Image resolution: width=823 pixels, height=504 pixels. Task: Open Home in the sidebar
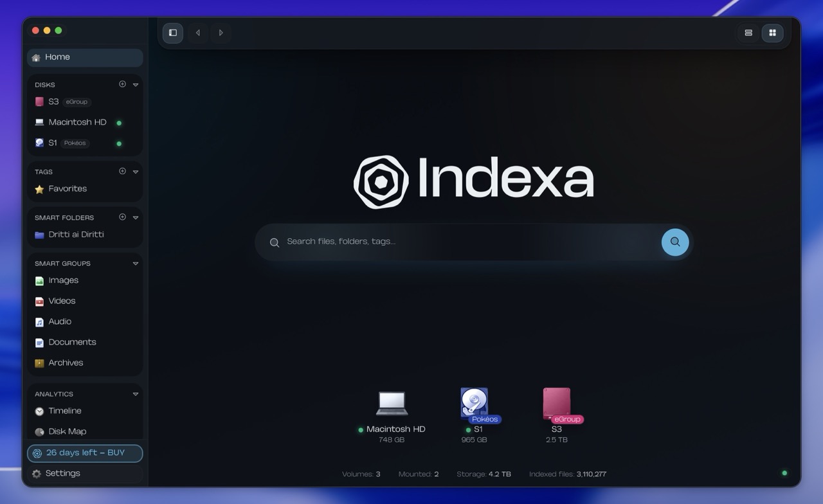click(85, 57)
